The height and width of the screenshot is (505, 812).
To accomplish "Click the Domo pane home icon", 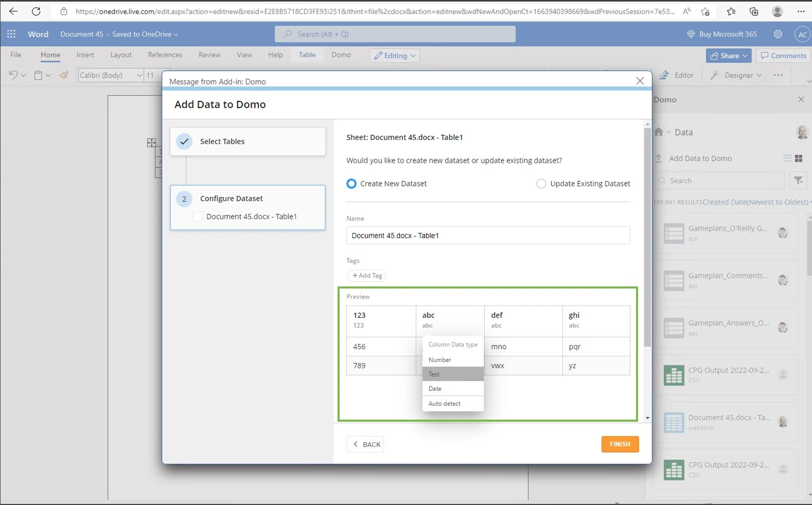I will point(659,132).
